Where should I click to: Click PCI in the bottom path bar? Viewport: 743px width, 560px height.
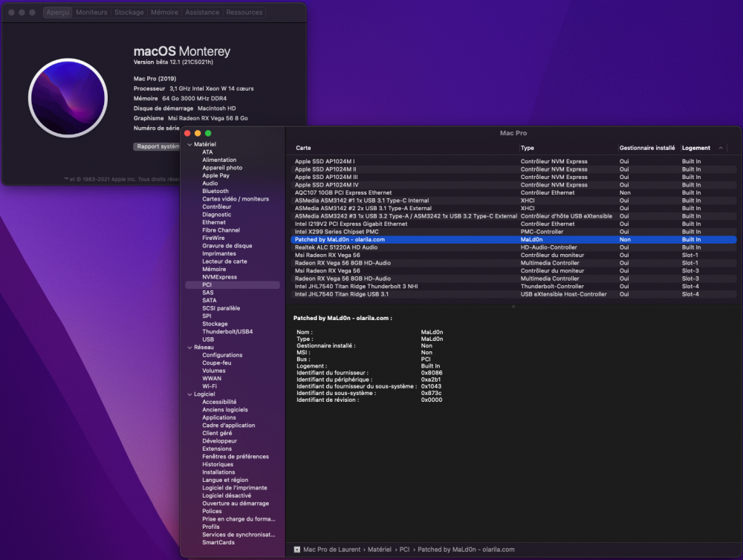point(404,550)
